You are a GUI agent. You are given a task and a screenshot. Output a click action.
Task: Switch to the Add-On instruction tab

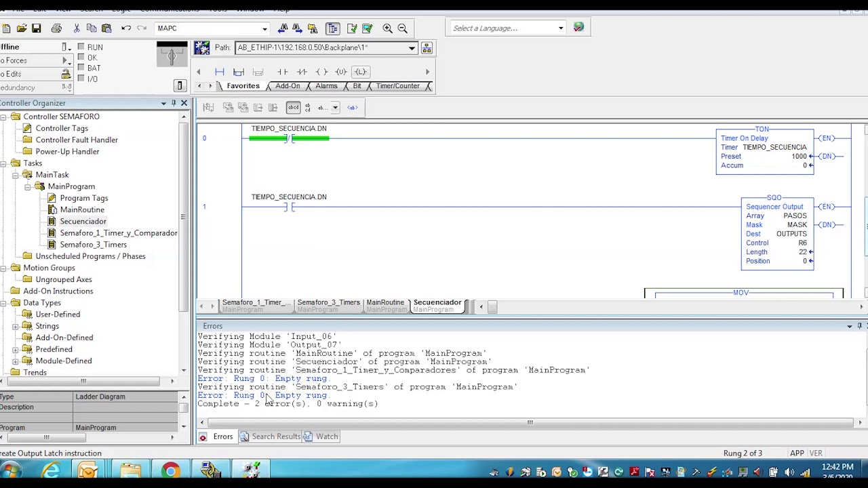(288, 86)
